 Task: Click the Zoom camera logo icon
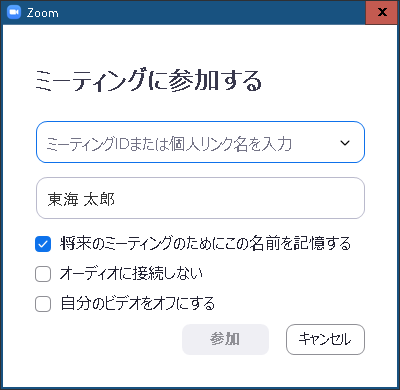[14, 13]
